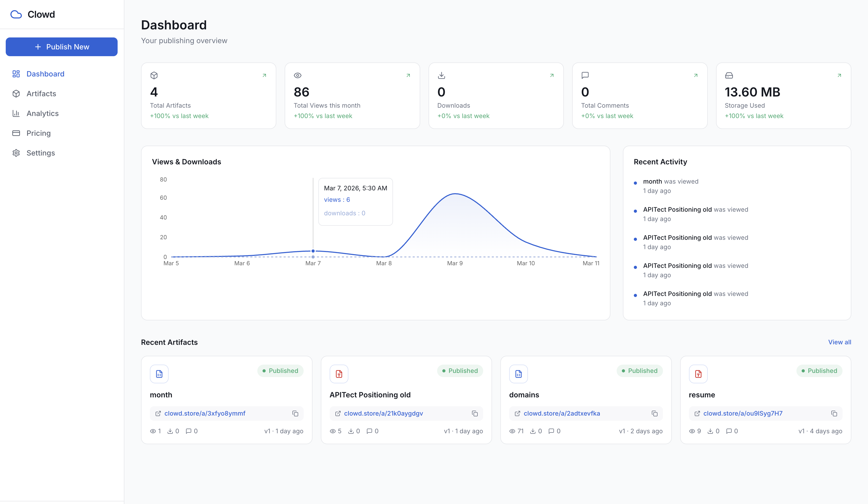Open View all recent artifacts
The height and width of the screenshot is (504, 868).
[839, 342]
